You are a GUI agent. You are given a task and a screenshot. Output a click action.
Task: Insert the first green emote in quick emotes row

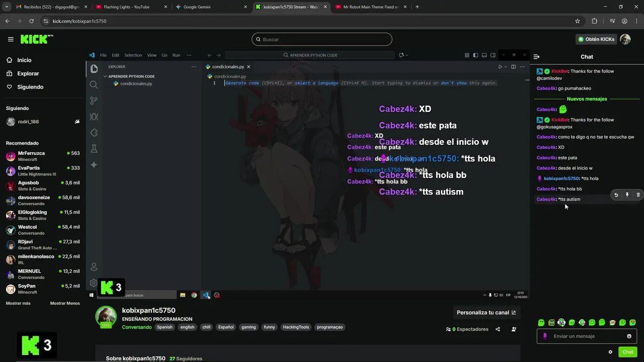[541, 322]
